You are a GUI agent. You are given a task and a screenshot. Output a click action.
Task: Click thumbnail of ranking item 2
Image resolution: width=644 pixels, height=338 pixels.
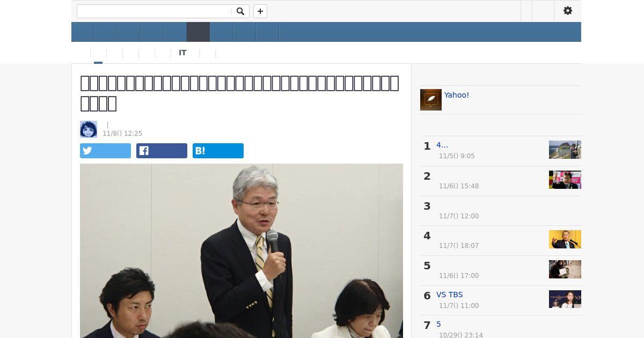pyautogui.click(x=565, y=180)
